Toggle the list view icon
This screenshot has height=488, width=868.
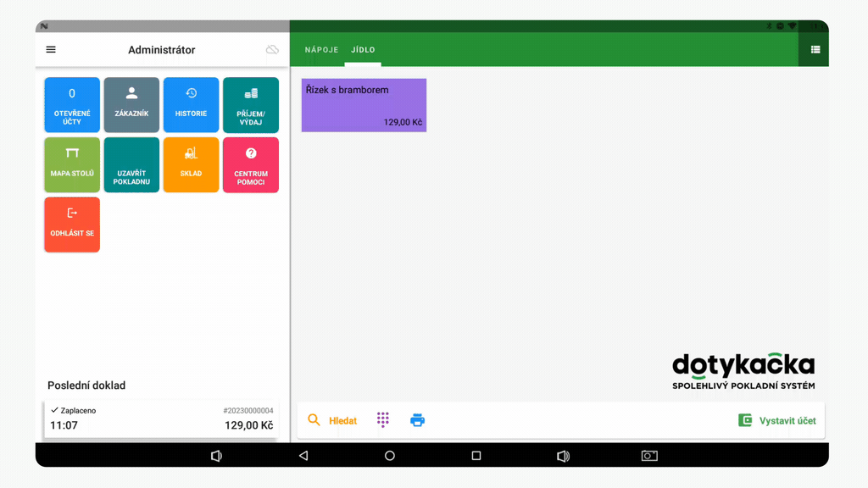tap(815, 50)
